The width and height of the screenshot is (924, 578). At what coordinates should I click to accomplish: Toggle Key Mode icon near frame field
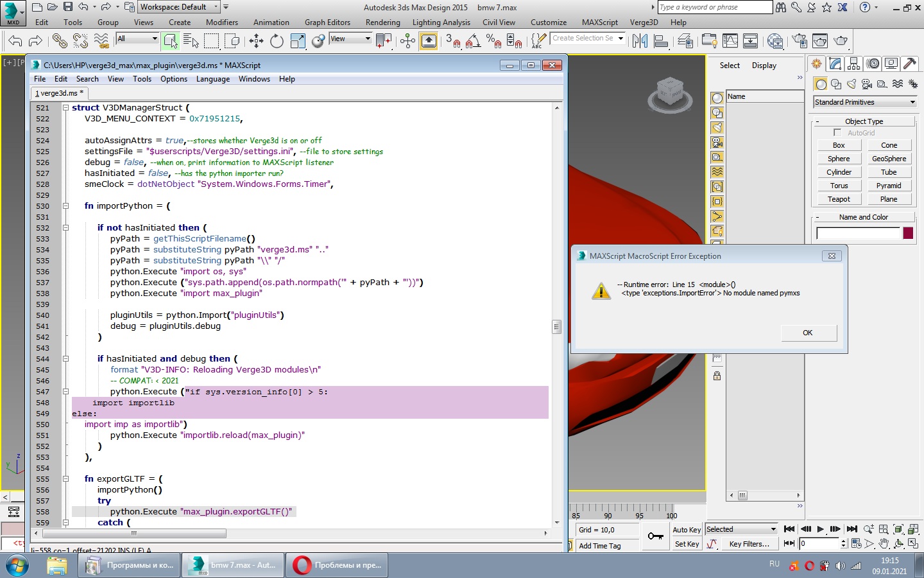click(x=789, y=543)
